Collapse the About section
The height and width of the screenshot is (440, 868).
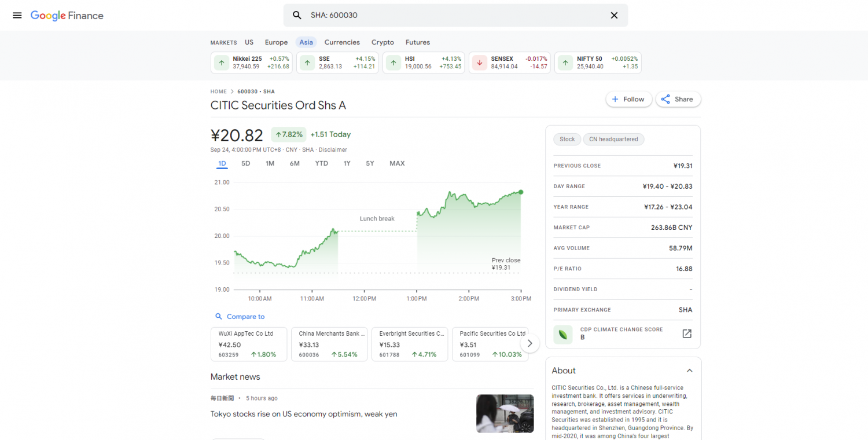[x=689, y=371]
